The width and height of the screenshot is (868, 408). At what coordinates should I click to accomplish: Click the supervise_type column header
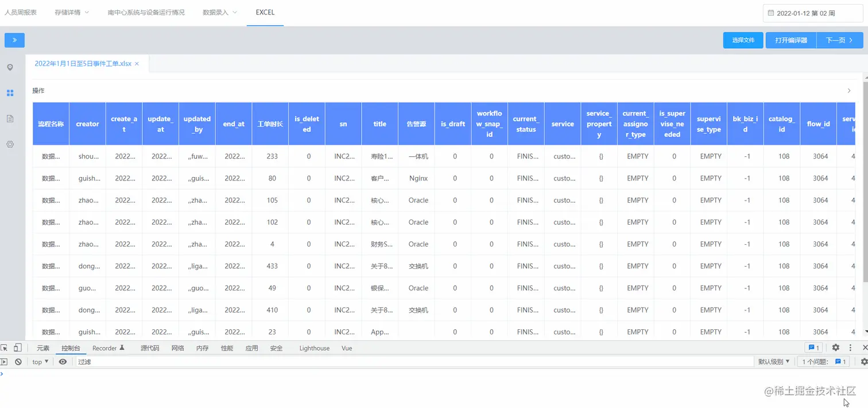(708, 124)
